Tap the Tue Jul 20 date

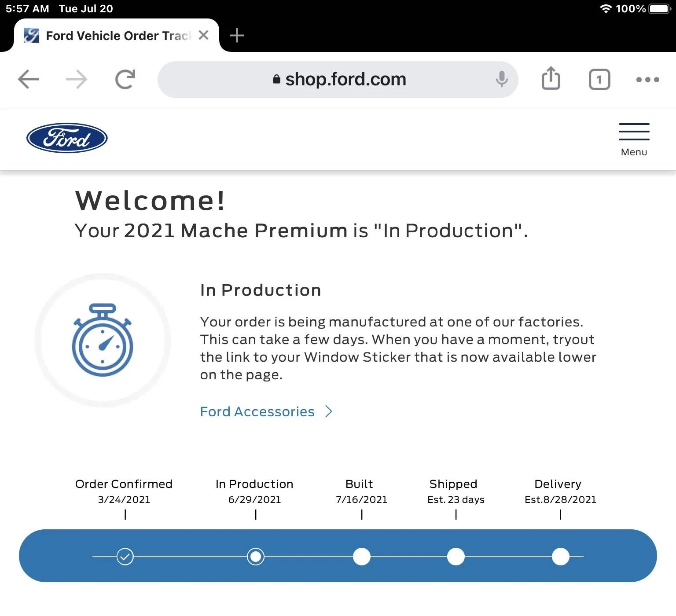(86, 8)
